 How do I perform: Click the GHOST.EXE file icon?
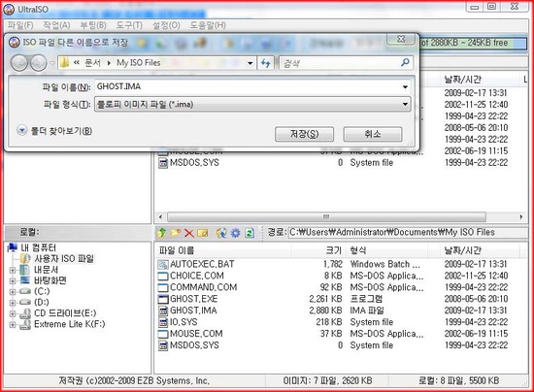click(x=163, y=299)
